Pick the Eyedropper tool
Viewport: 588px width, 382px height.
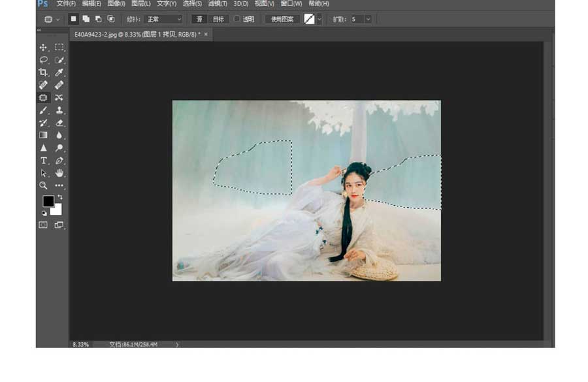[59, 72]
